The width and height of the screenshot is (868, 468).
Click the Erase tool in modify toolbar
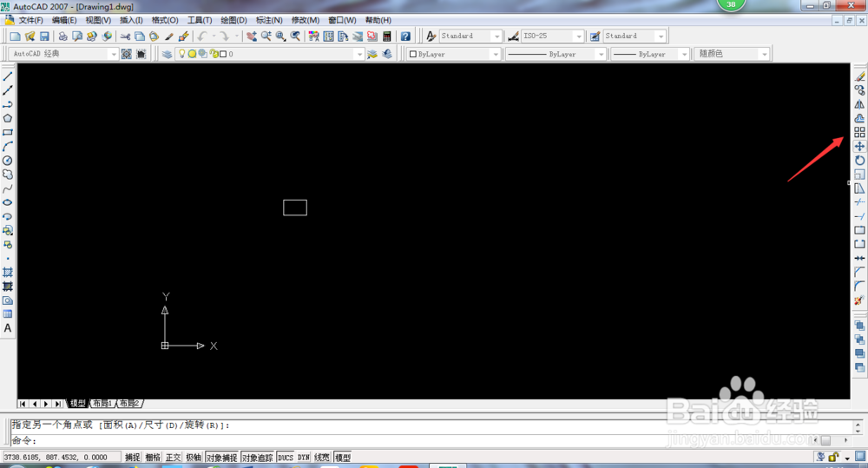pyautogui.click(x=859, y=76)
